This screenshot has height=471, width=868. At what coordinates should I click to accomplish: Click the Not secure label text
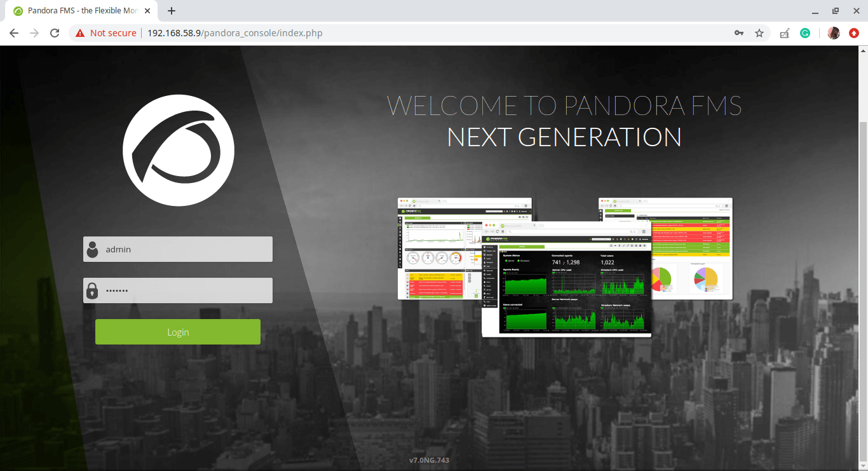click(113, 33)
